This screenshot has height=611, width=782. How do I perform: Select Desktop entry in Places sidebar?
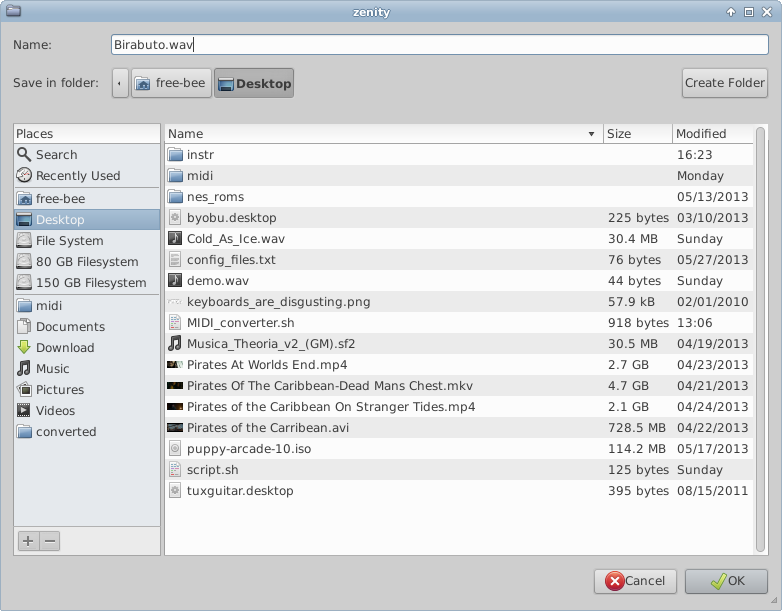pos(87,219)
